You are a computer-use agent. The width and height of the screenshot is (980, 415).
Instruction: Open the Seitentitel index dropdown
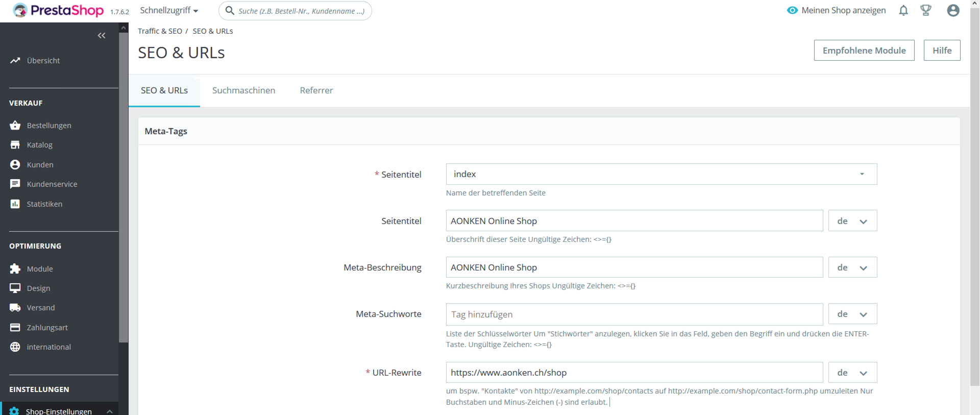point(661,174)
